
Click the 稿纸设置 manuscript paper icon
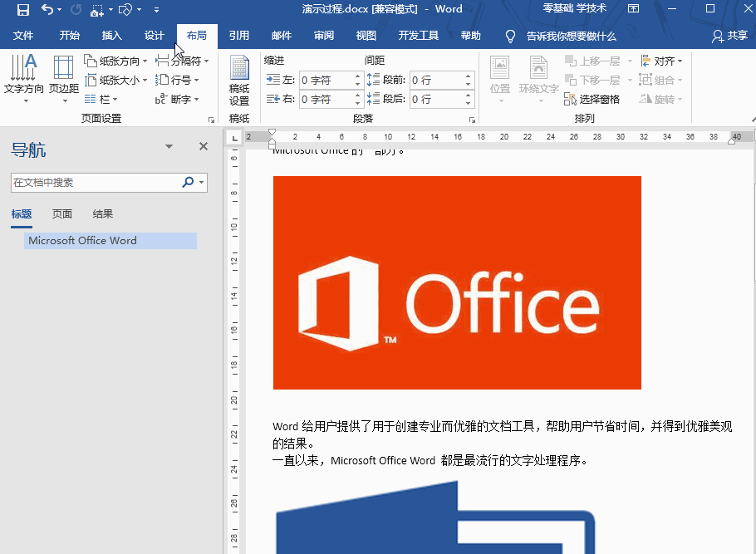(239, 81)
